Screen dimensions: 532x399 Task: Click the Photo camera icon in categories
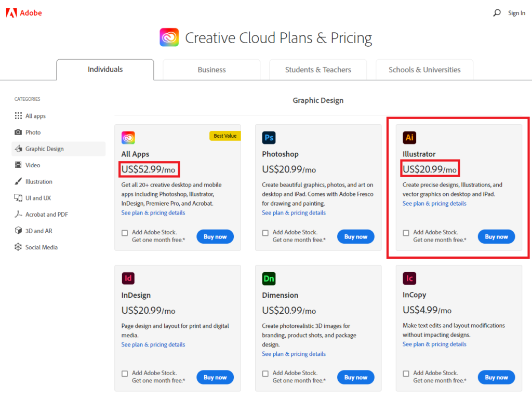[18, 132]
